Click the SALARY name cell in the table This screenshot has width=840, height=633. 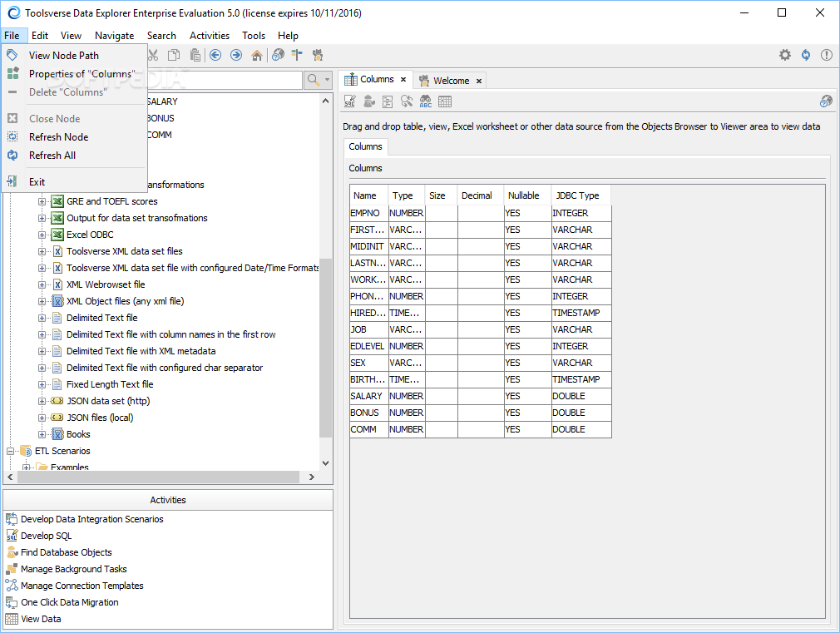369,396
